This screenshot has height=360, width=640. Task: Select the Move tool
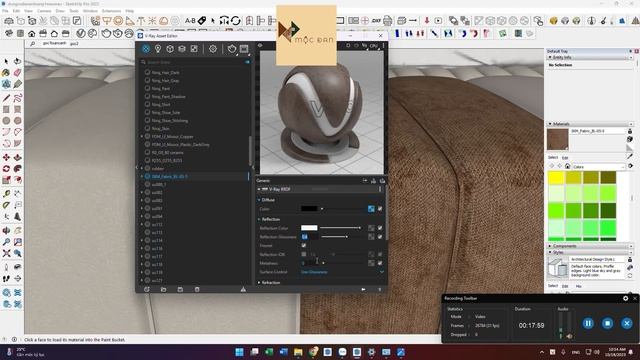point(6,158)
